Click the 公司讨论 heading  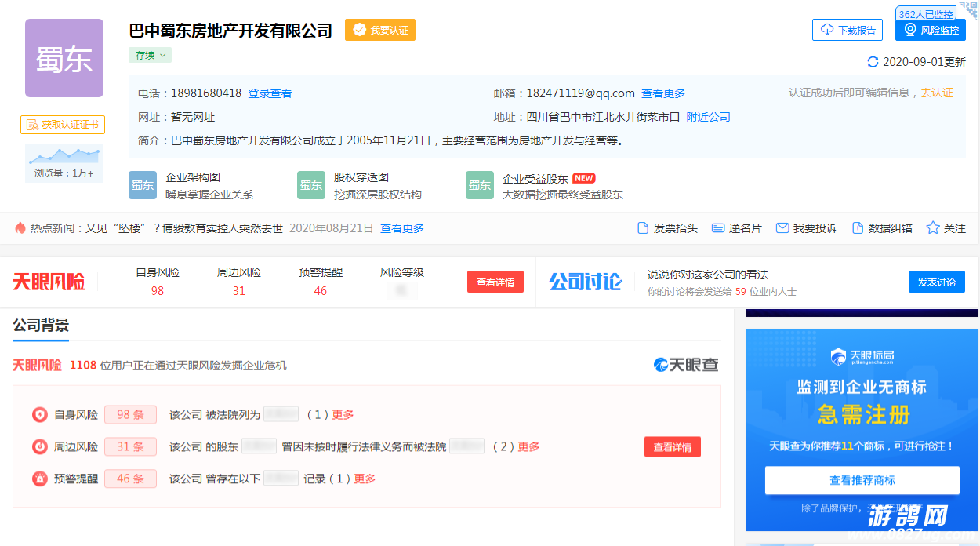coord(585,282)
